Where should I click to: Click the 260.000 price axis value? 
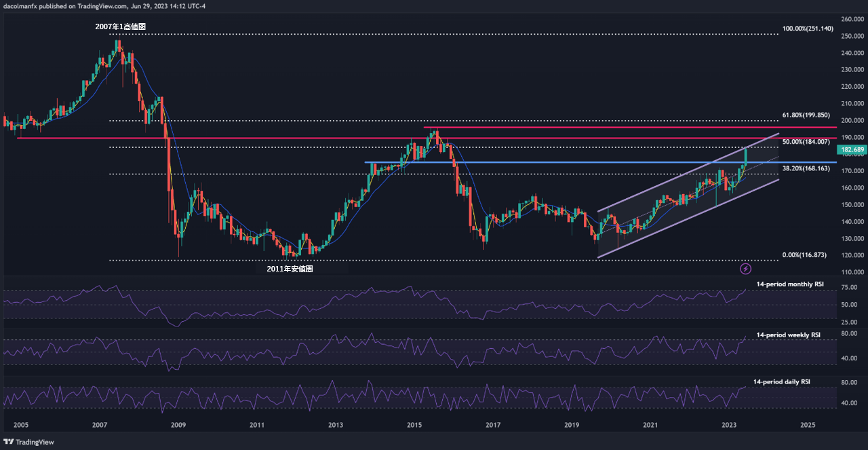[x=853, y=19]
